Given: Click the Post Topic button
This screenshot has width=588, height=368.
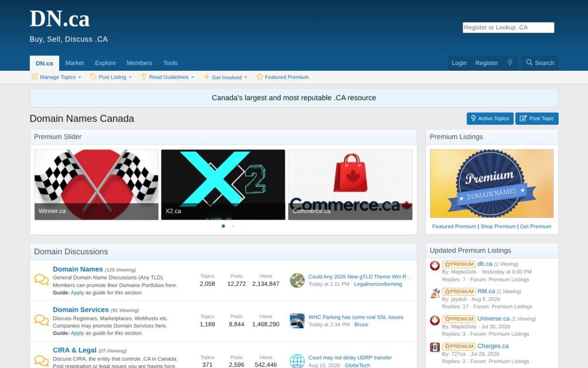Looking at the screenshot, I should (537, 118).
